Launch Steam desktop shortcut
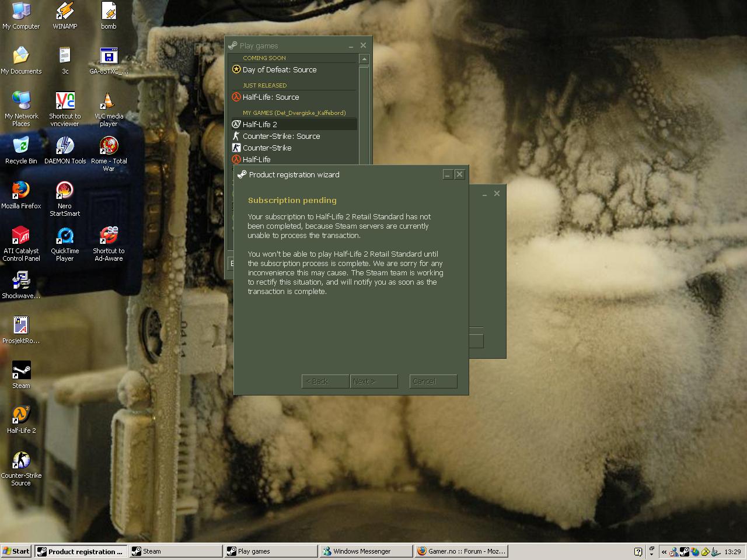Image resolution: width=747 pixels, height=560 pixels. [x=21, y=375]
